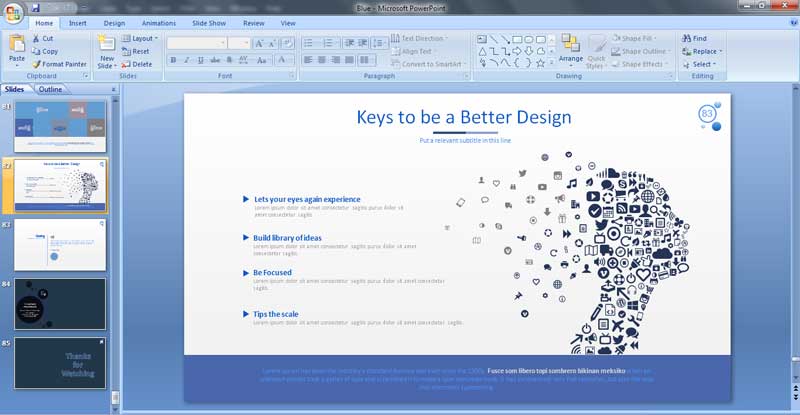Open the font name combo box

pyautogui.click(x=196, y=43)
